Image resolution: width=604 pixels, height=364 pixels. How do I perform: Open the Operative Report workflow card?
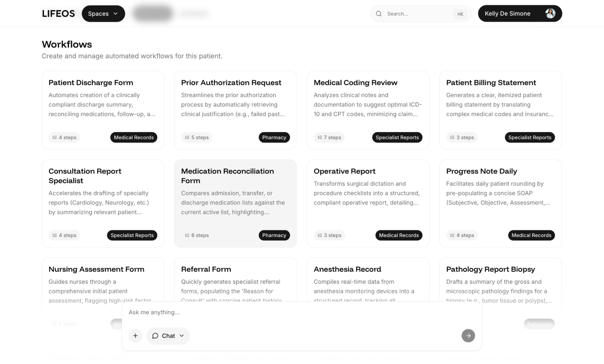click(x=368, y=204)
